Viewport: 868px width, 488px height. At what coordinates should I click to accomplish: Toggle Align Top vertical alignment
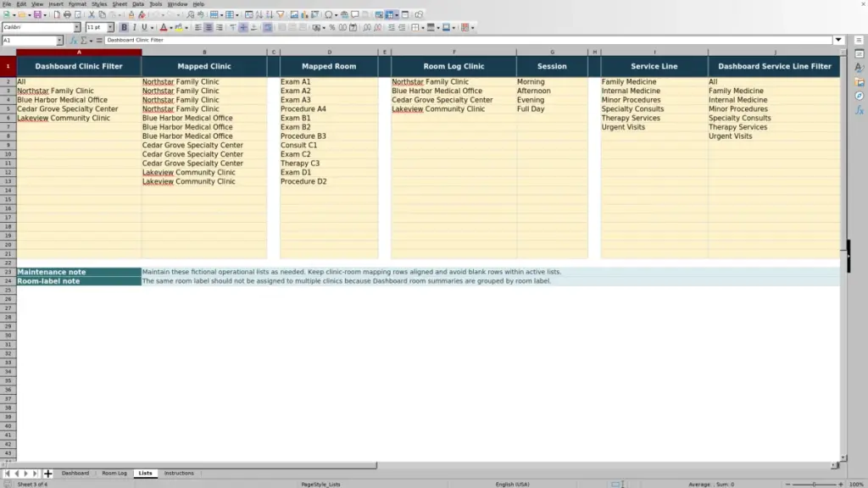(x=233, y=28)
